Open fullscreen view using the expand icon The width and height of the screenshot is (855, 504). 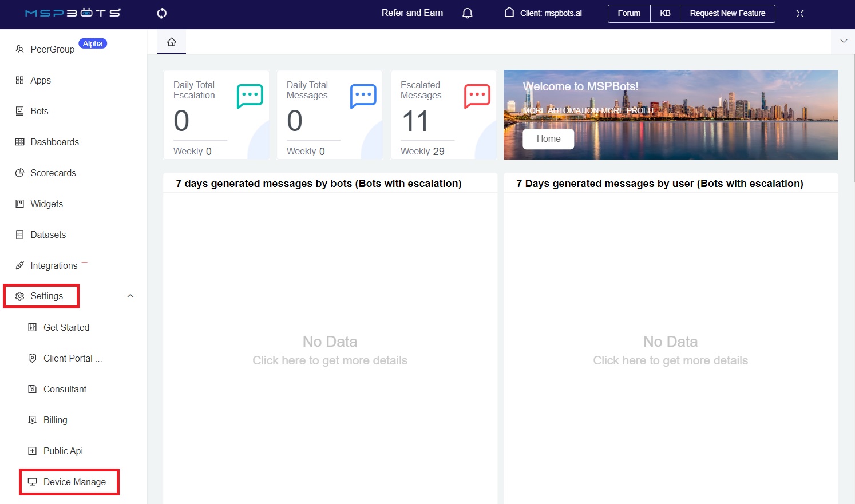799,14
